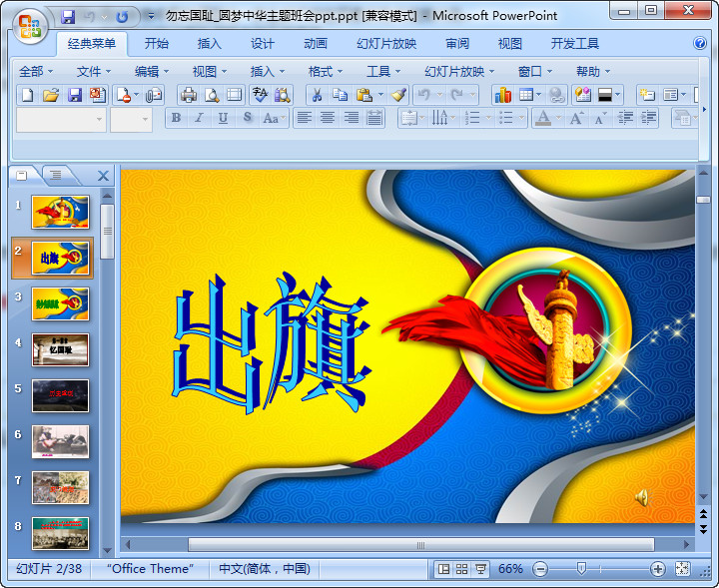Click the new slide icon
Image resolution: width=719 pixels, height=588 pixels.
point(647,95)
